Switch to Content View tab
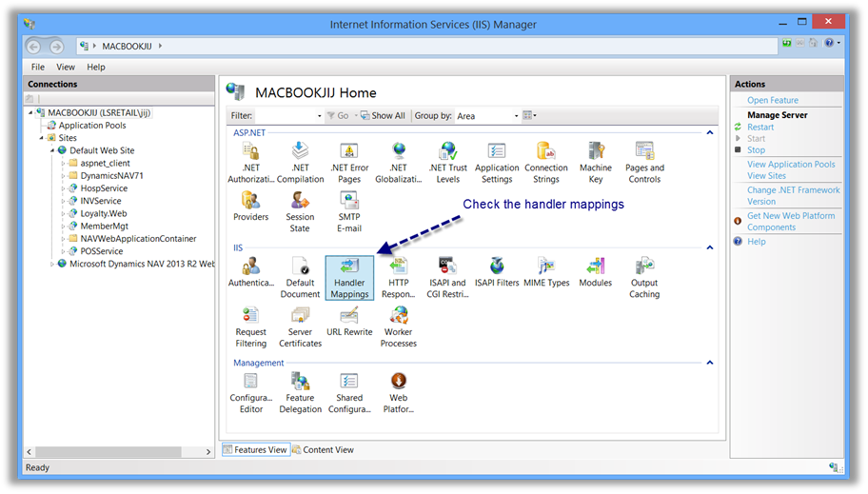868x494 pixels. tap(324, 449)
